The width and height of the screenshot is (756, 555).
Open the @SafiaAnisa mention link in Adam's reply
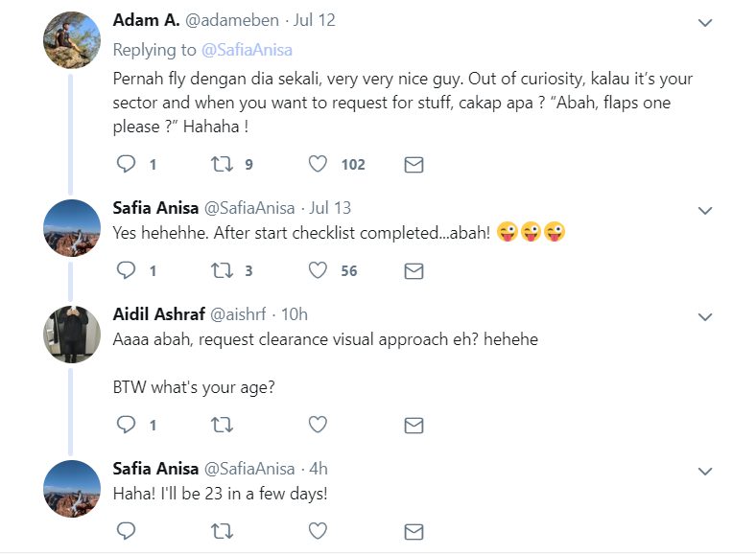[247, 49]
